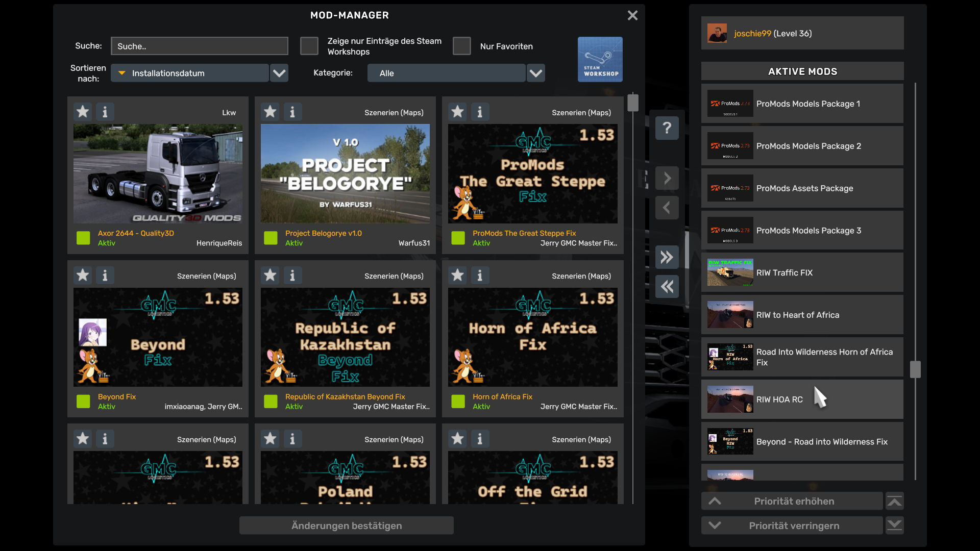Viewport: 980px width, 551px height.
Task: Click the joschie99 username
Action: point(753,33)
